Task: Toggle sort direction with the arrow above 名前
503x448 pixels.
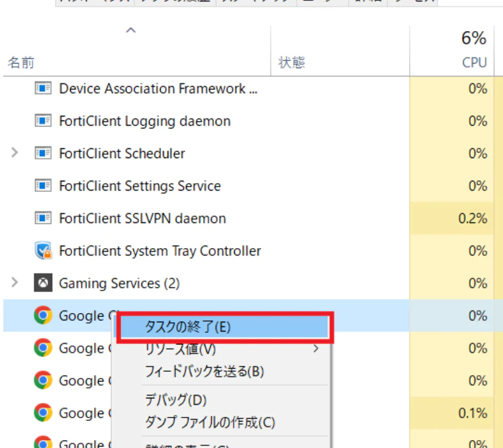Action: [x=130, y=30]
